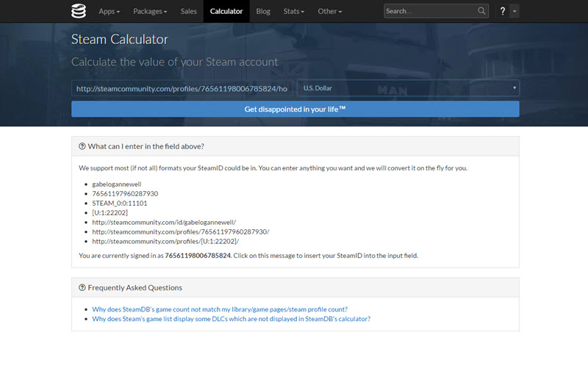Viewport: 588px width, 374px height.
Task: Open the game count mismatch FAQ link
Action: 220,309
